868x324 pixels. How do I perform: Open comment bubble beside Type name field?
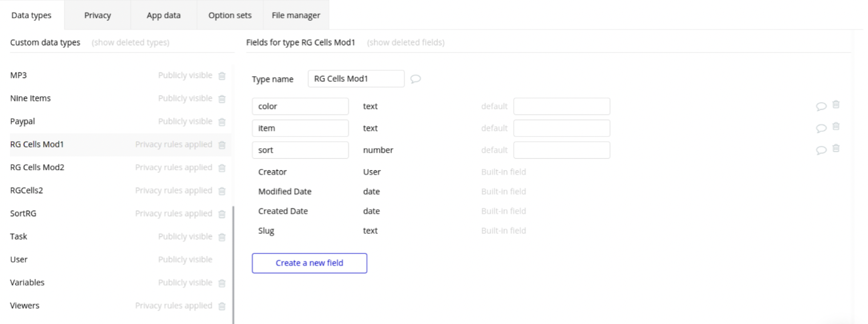[x=416, y=79]
